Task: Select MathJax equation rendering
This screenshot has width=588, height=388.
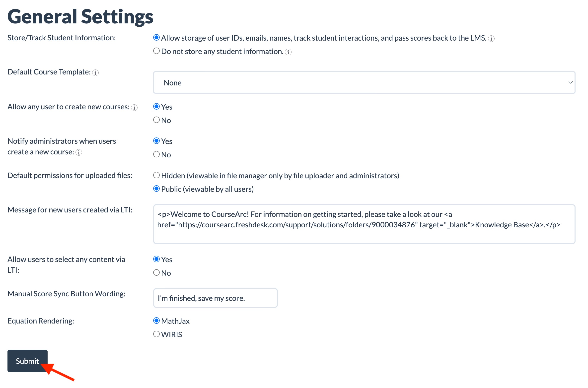Action: pyautogui.click(x=156, y=321)
